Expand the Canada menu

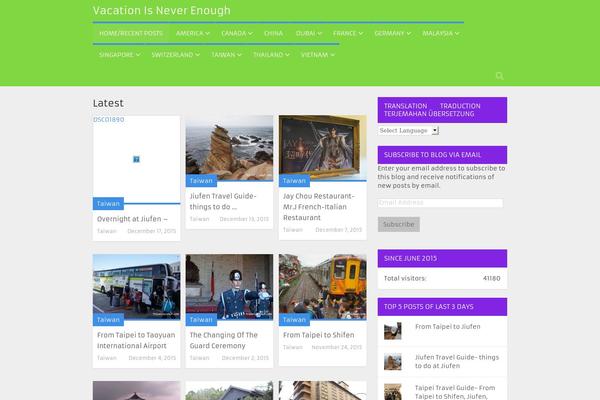237,33
